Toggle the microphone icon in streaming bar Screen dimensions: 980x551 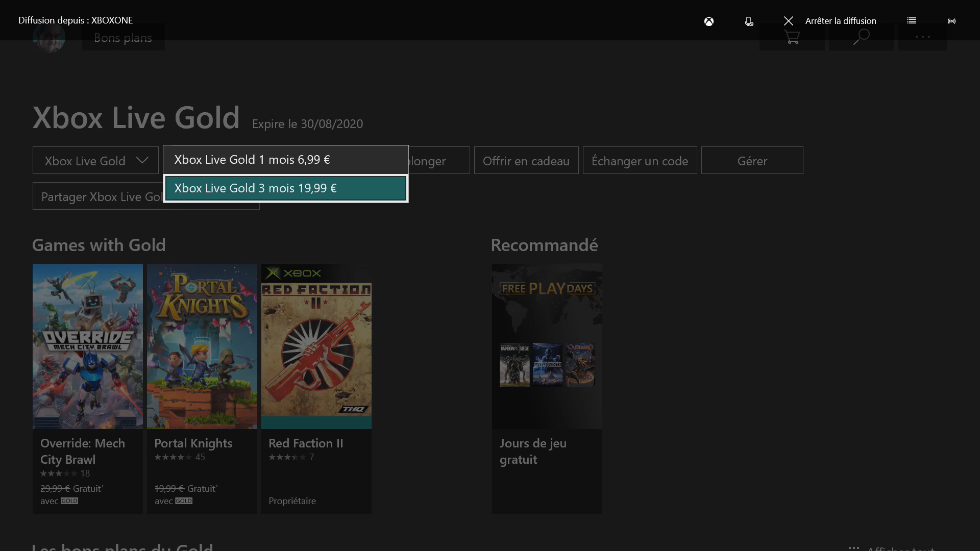(x=749, y=21)
